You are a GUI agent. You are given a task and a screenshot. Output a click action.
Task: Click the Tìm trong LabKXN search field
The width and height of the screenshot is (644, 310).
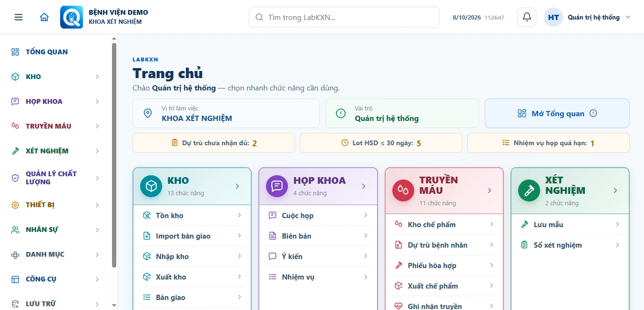344,17
